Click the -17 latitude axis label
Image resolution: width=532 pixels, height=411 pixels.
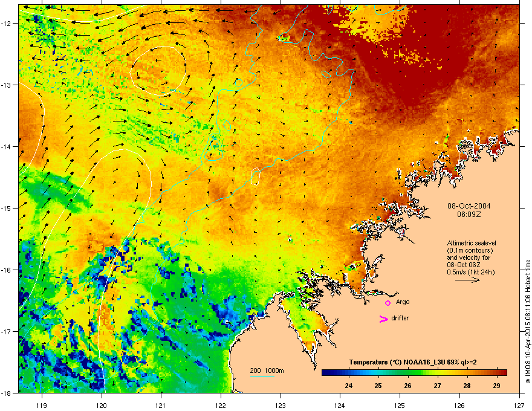(x=7, y=331)
